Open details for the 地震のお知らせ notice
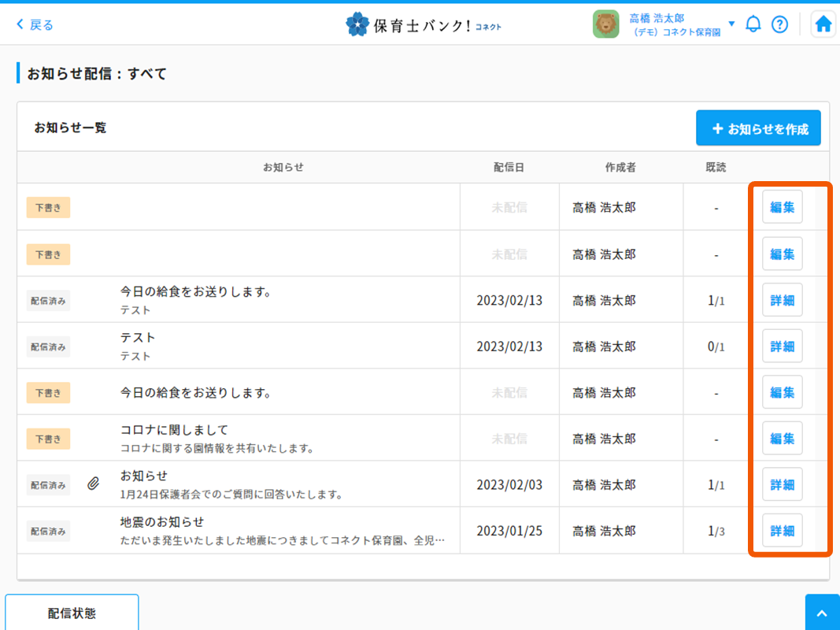 782,531
